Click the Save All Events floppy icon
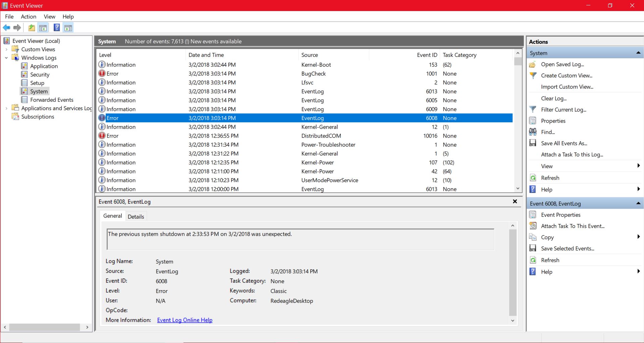644x343 pixels. point(533,143)
